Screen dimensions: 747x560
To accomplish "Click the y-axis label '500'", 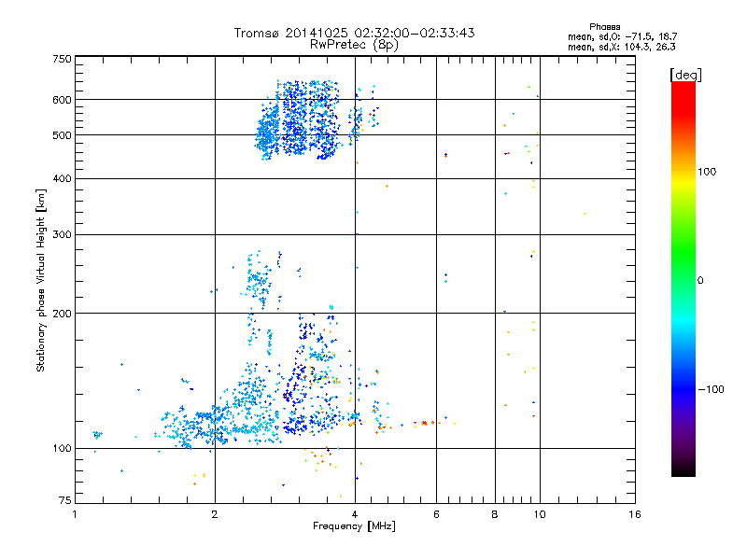I will coord(62,135).
